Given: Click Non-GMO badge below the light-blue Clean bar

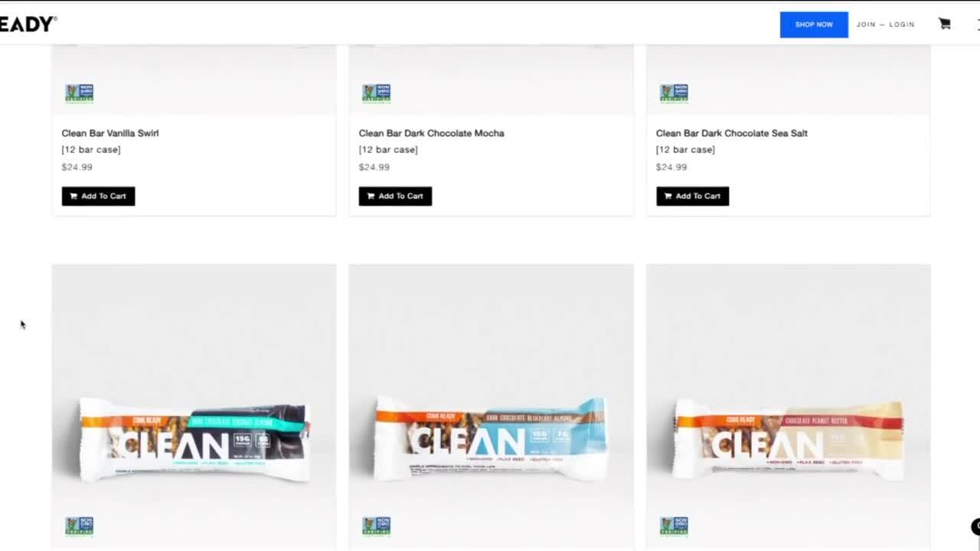Looking at the screenshot, I should pyautogui.click(x=376, y=526).
